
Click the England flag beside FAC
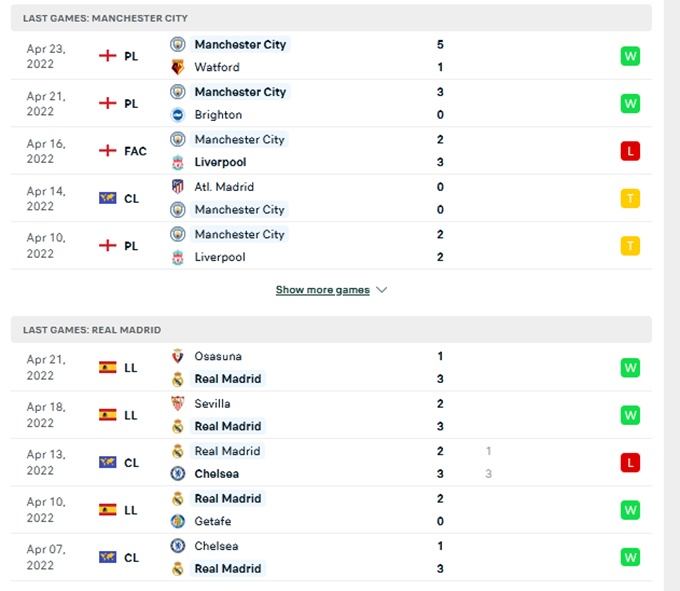[x=108, y=151]
